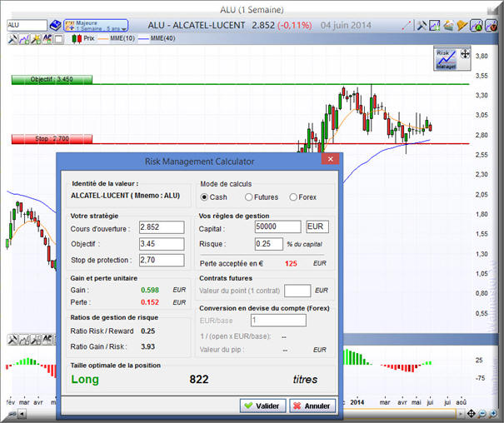Click the green Objectif 3.450 label
Viewport: 504px width, 423px height.
52,79
